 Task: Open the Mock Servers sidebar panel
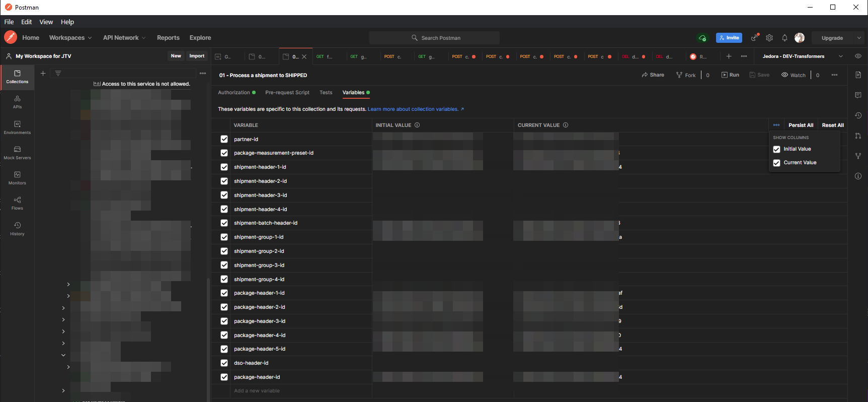coord(17,153)
